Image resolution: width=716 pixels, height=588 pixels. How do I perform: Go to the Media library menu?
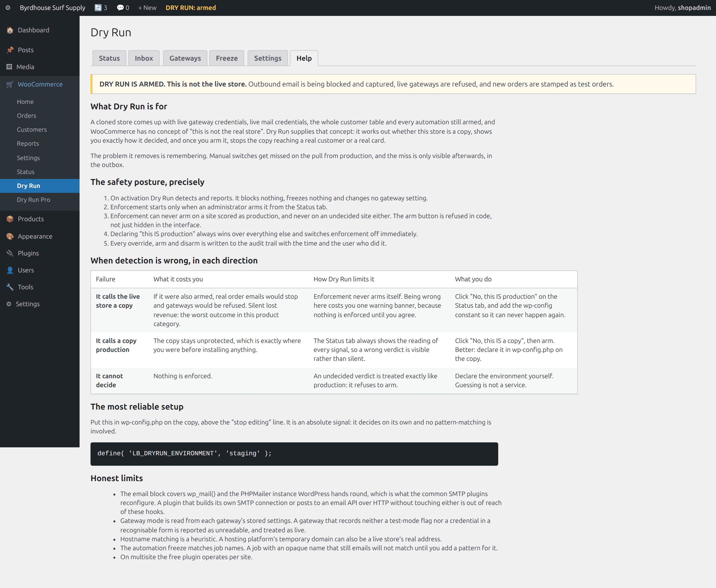(x=40, y=67)
